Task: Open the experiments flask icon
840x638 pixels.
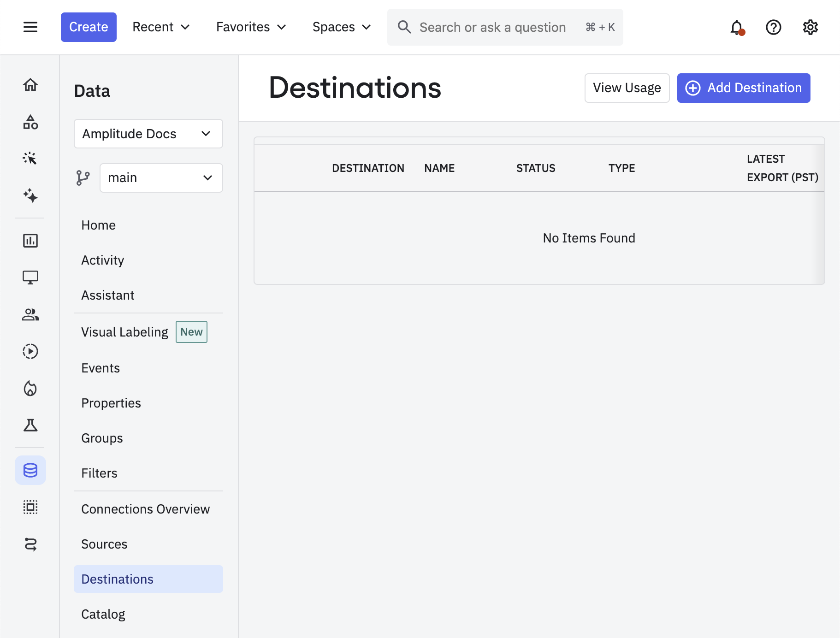Action: tap(30, 425)
